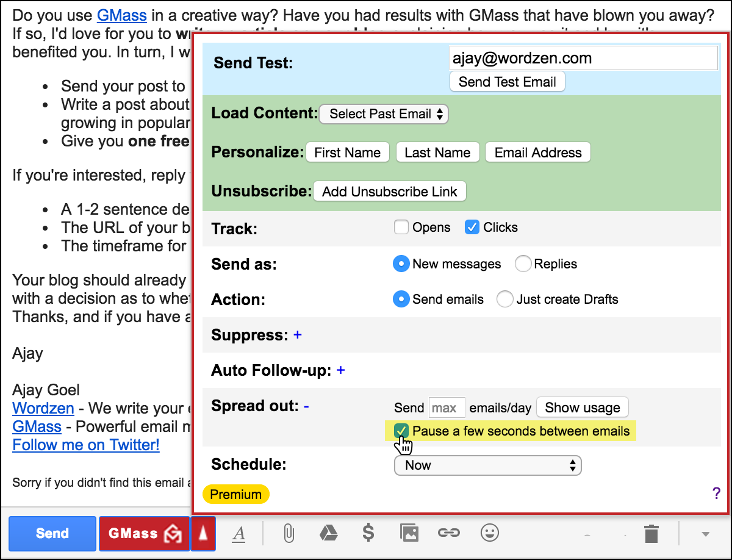Discard draft with the trash icon
The width and height of the screenshot is (732, 560).
651,534
